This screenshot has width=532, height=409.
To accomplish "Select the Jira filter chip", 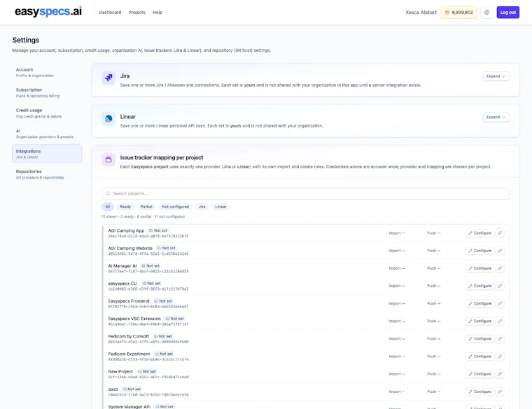I will pyautogui.click(x=202, y=207).
